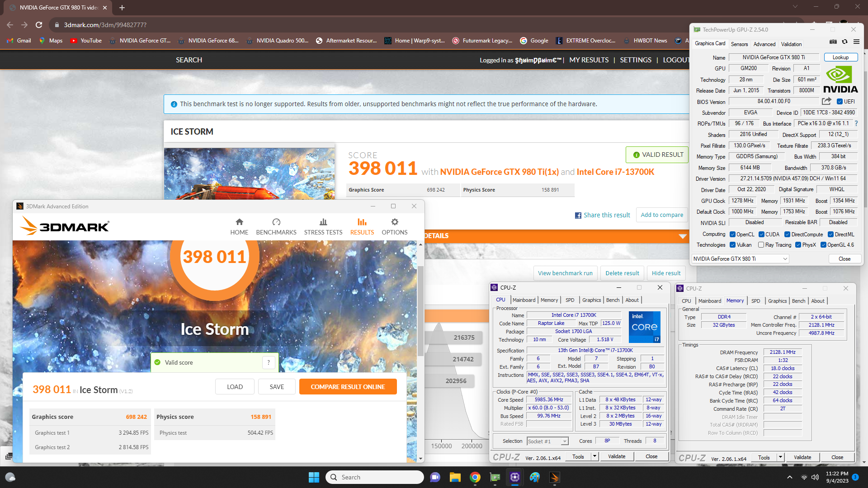The width and height of the screenshot is (868, 488).
Task: Click COMPARE RESULT ONLINE button
Action: pos(348,387)
